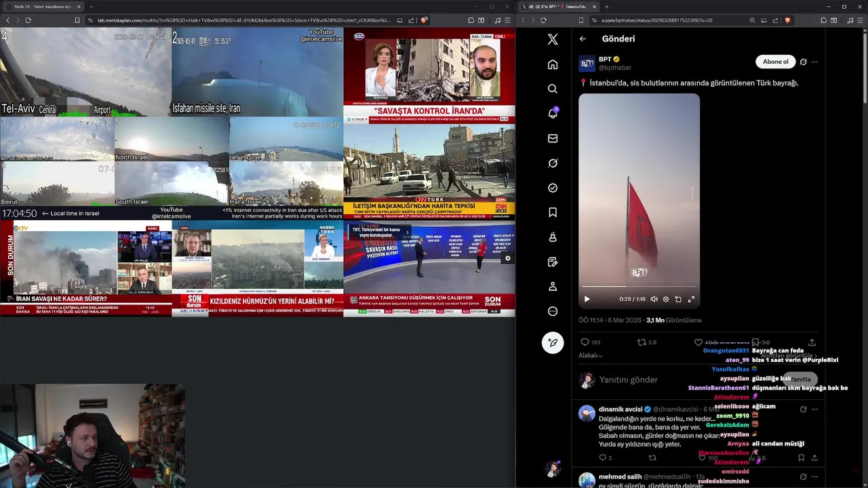Viewport: 868px width, 488px height.
Task: Go back with the Gönderi arrow
Action: [x=583, y=39]
